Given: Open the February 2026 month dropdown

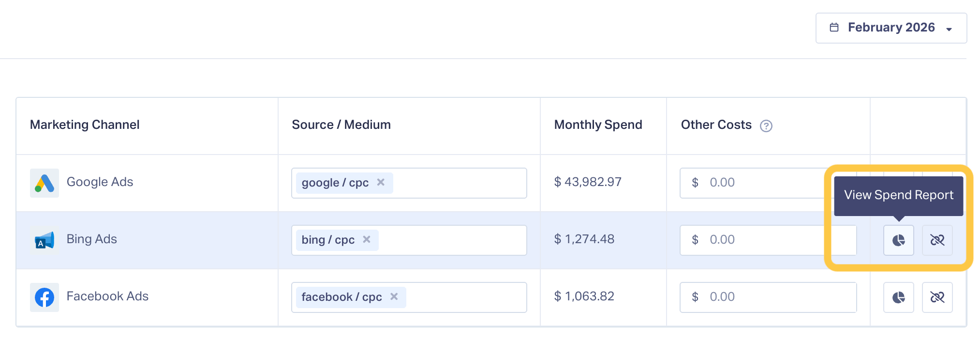Looking at the screenshot, I should click(891, 28).
